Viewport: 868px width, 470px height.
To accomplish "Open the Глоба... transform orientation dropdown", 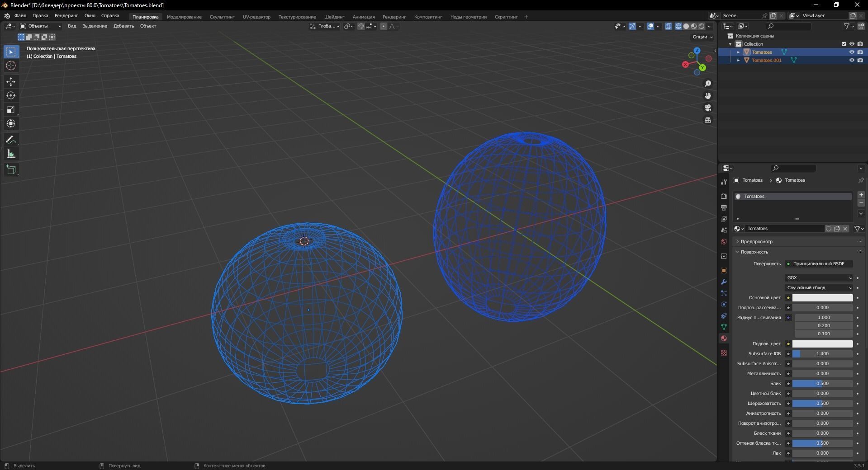I will point(325,26).
